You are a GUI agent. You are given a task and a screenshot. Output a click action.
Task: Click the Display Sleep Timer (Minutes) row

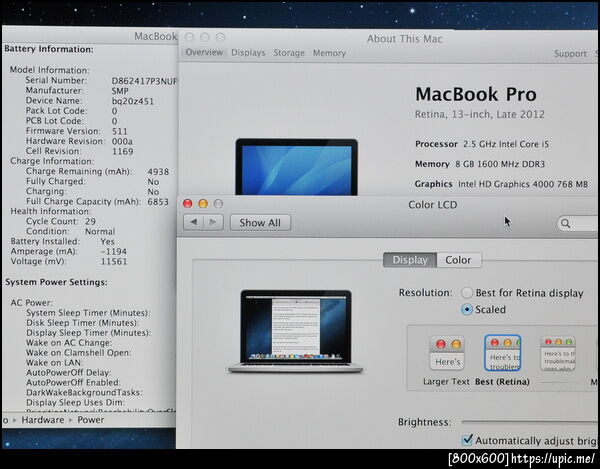[88, 333]
